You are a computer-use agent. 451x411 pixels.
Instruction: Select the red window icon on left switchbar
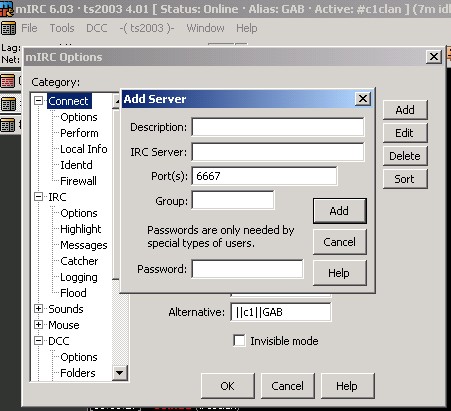click(8, 81)
